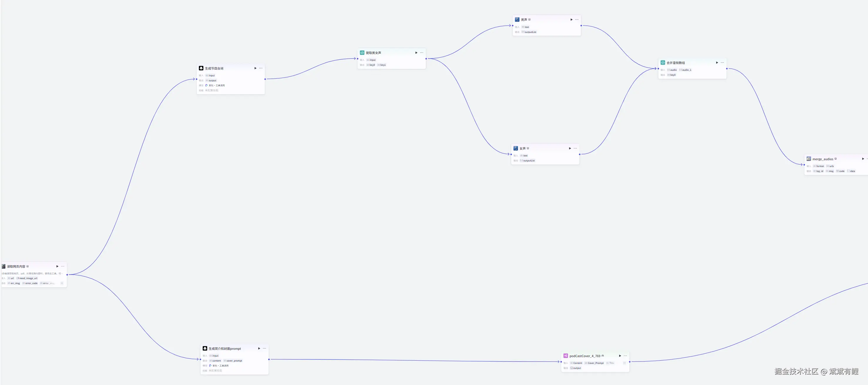Open the 女声 node three-dot menu
Screen dimensions: 868x385
(x=575, y=148)
